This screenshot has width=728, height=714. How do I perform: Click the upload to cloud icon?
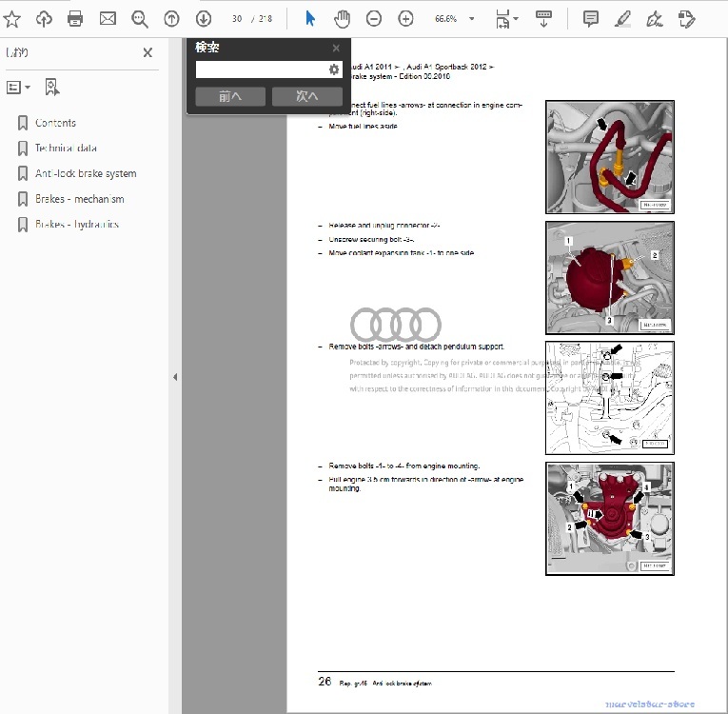coord(44,19)
